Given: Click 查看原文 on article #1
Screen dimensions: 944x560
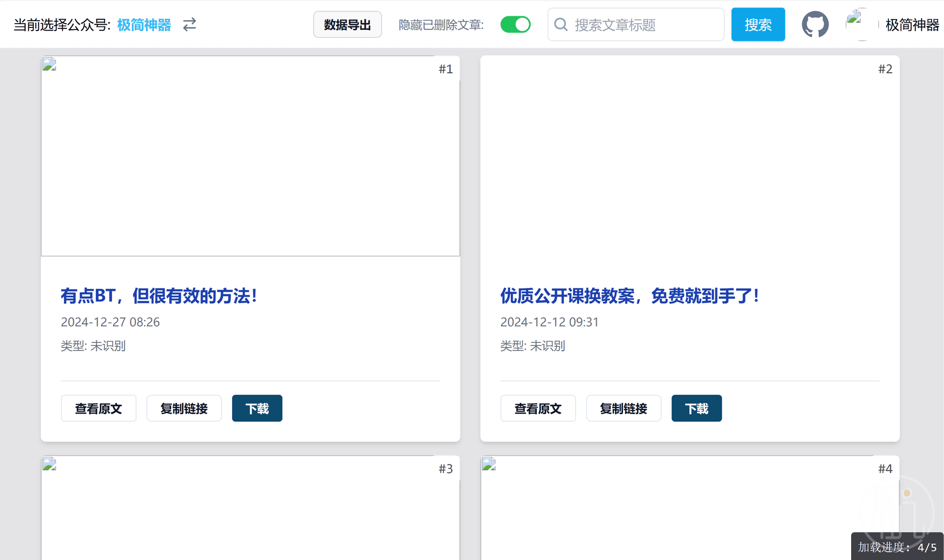Looking at the screenshot, I should tap(98, 408).
